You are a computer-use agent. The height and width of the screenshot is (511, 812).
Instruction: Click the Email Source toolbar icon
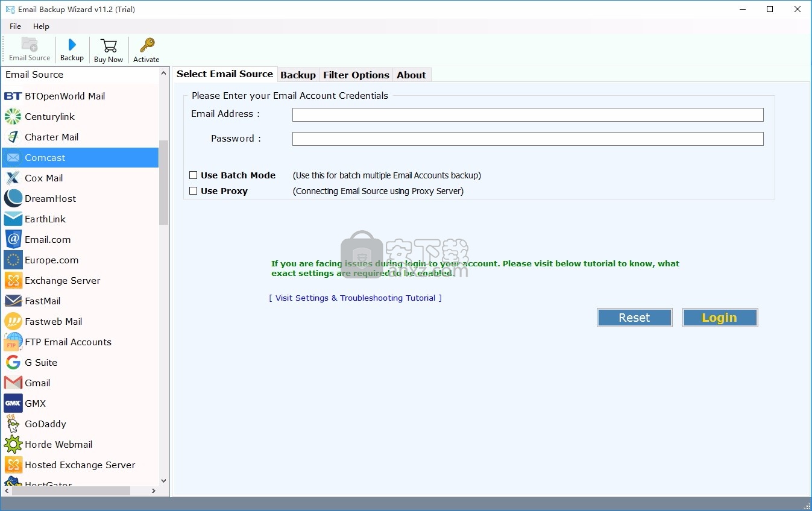point(30,45)
